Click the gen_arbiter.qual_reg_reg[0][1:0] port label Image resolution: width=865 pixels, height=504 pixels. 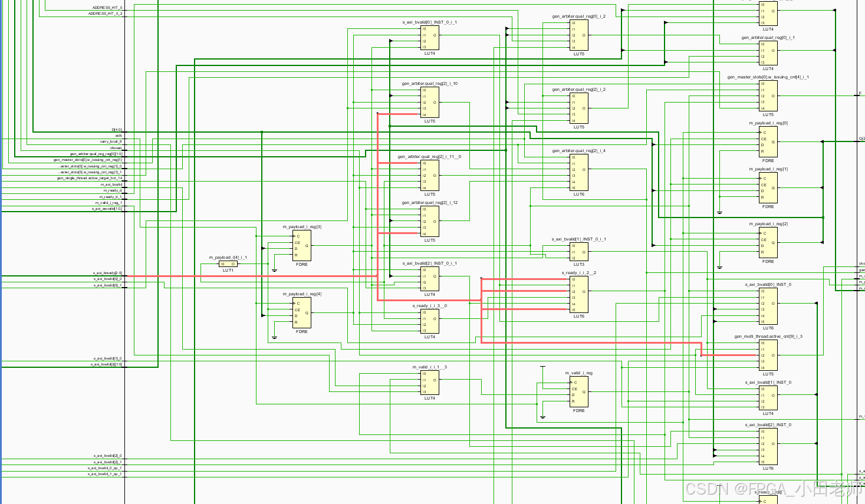96,154
